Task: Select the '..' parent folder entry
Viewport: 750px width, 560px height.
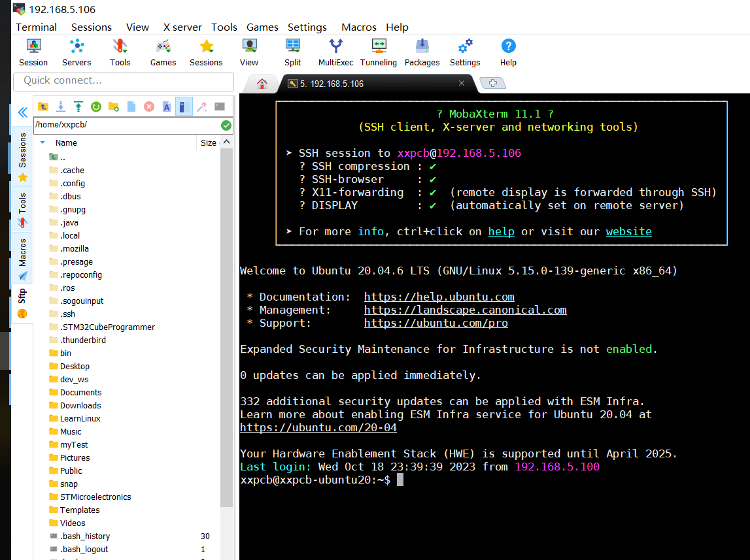Action: (x=57, y=157)
